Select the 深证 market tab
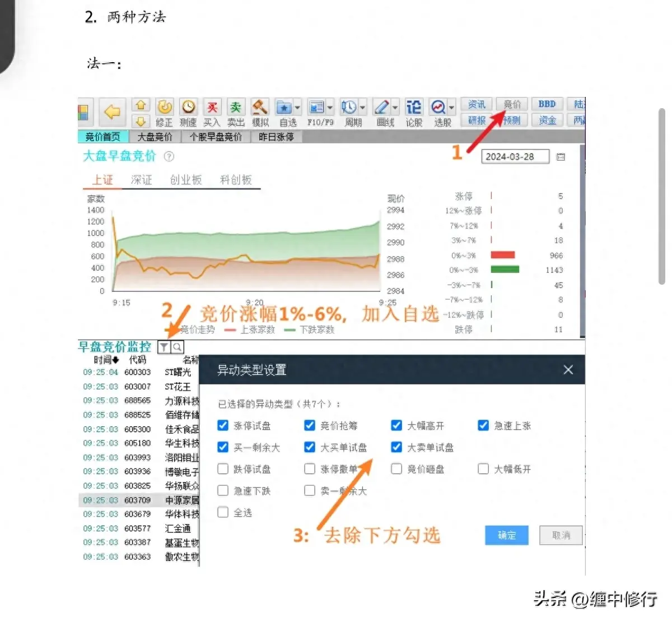The height and width of the screenshot is (622, 672). [141, 179]
